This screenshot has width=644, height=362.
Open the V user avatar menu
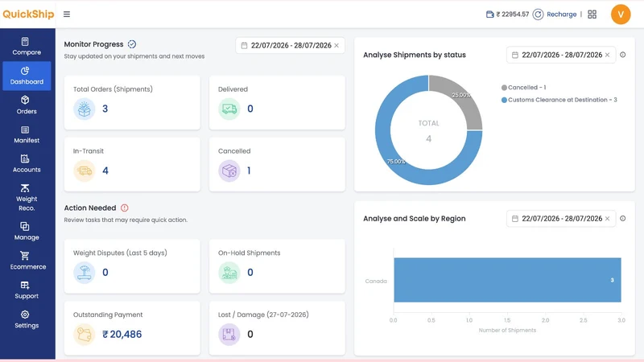point(621,14)
